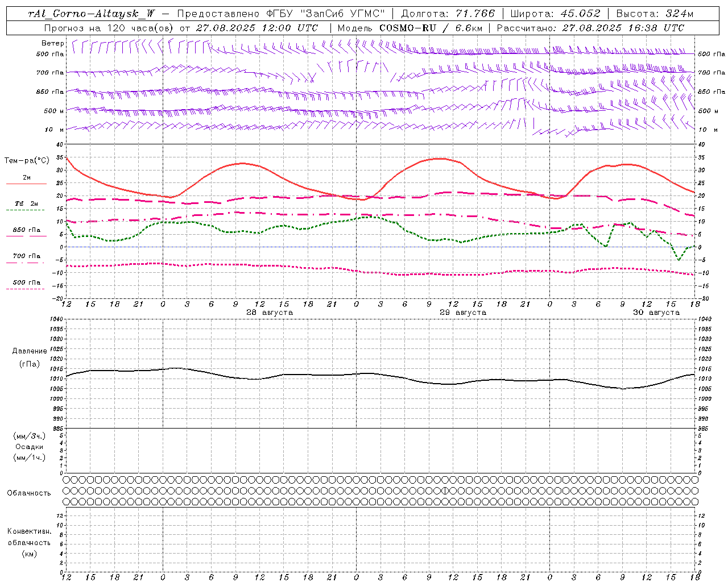
Task: Select the Долгота: 71.766 header field
Action: click(x=448, y=14)
